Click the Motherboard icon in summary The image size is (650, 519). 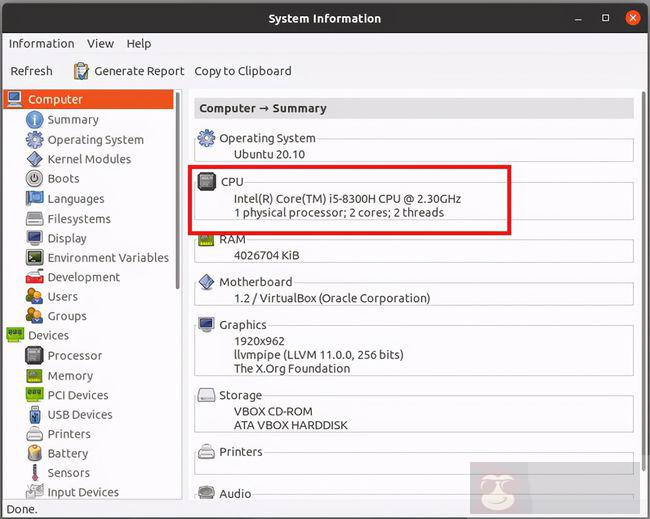coord(206,282)
